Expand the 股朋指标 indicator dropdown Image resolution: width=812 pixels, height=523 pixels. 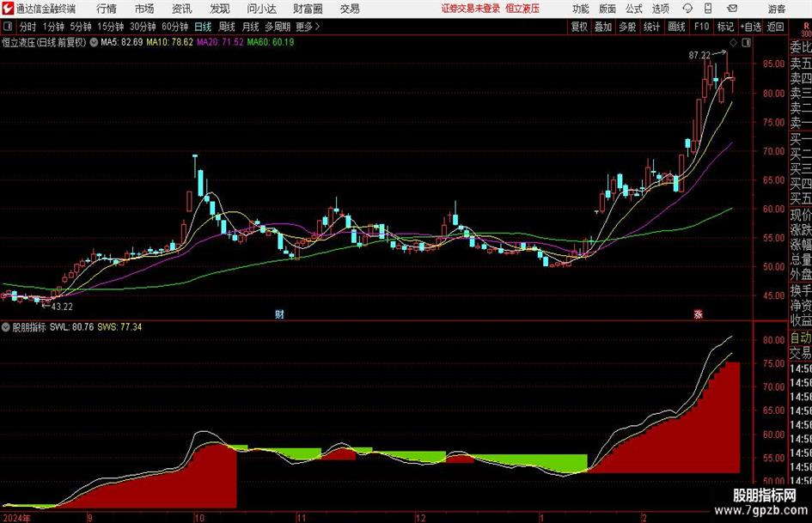point(6,327)
